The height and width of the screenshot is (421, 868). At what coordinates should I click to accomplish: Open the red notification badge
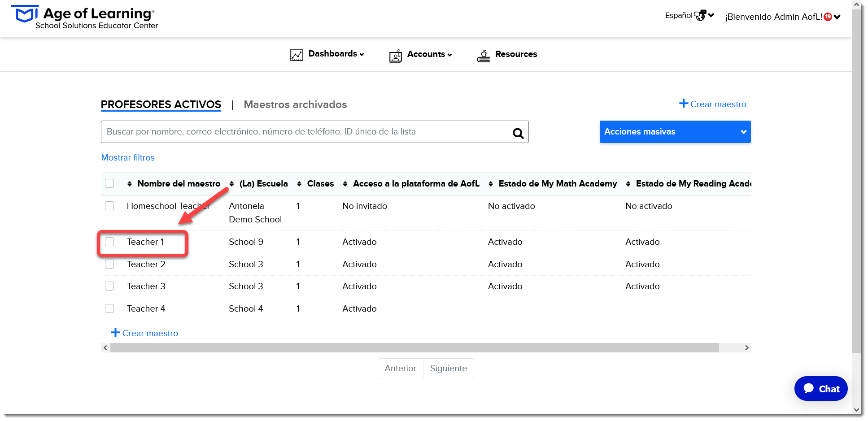coord(828,17)
